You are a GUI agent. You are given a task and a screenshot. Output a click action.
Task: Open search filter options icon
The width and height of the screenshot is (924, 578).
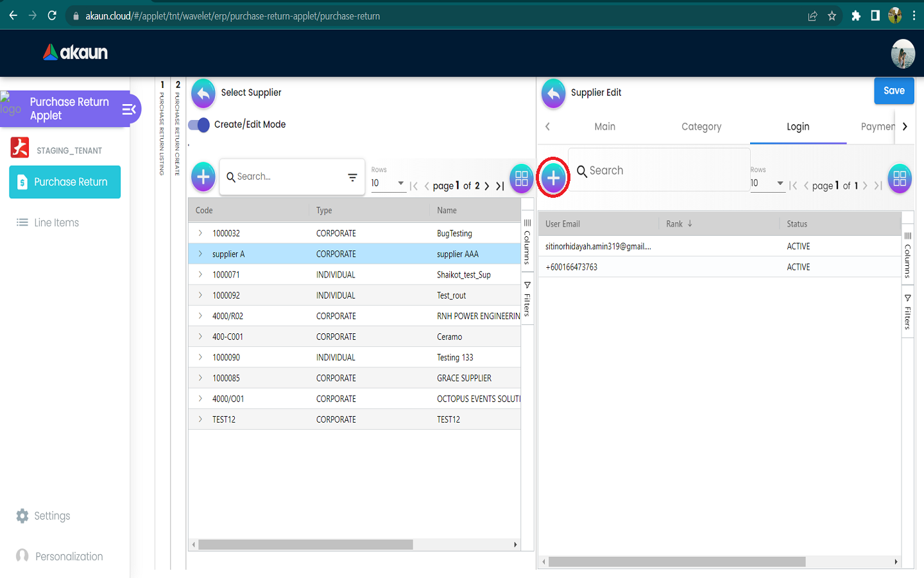pos(352,177)
